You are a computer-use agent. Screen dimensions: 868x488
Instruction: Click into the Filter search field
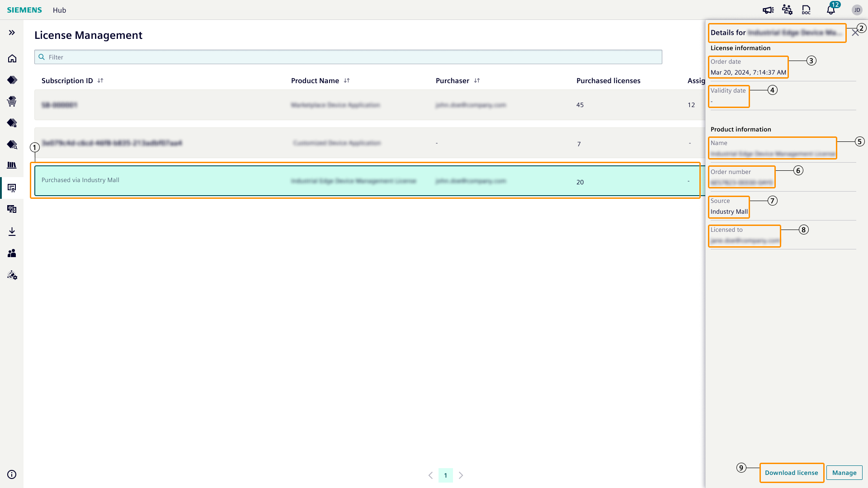click(348, 57)
